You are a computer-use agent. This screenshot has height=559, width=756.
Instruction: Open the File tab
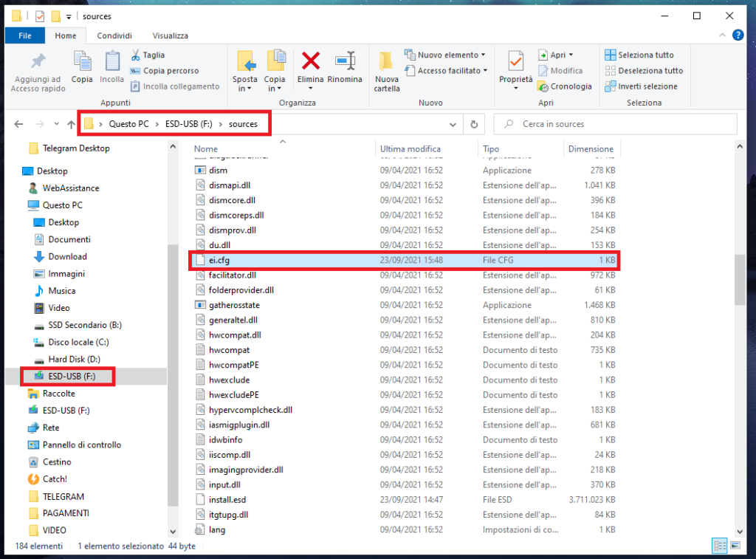24,35
